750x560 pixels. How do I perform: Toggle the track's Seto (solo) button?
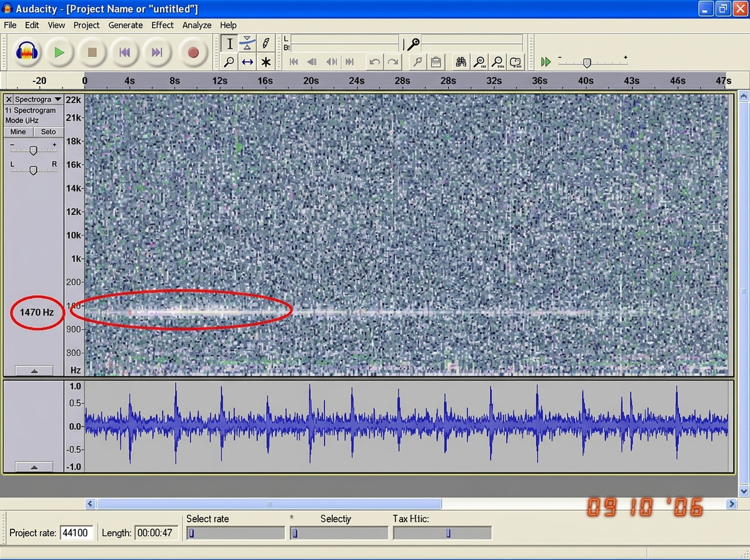pyautogui.click(x=48, y=132)
